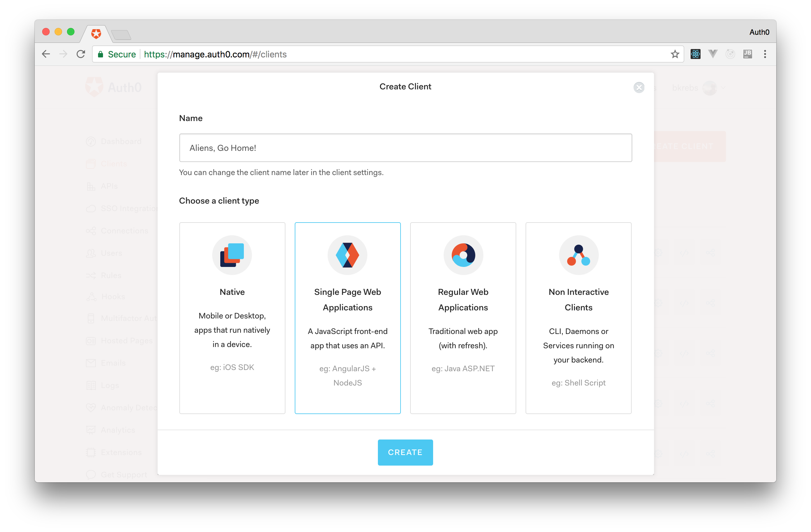Click the CREATE button
811x532 pixels.
click(405, 452)
